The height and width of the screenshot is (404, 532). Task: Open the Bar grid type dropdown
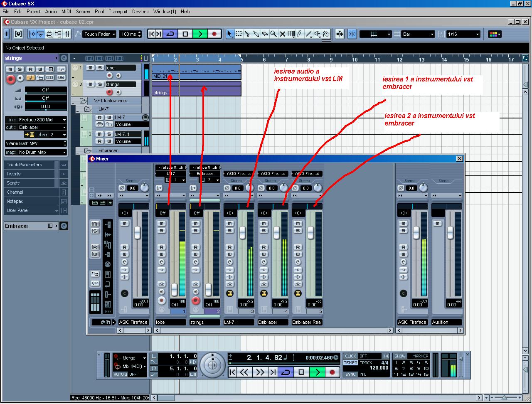click(x=418, y=34)
